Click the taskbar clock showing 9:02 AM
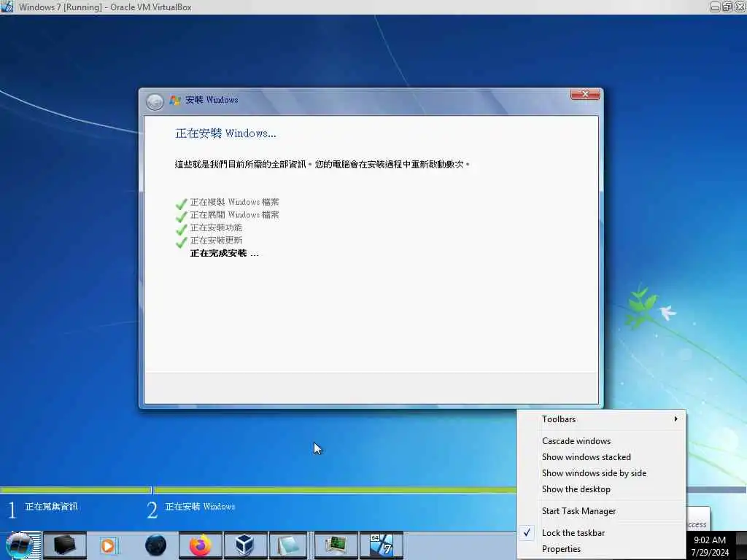This screenshot has width=747, height=560. click(x=709, y=540)
